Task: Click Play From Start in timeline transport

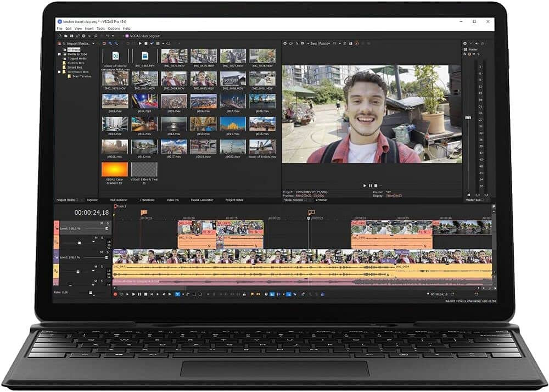Action: [127, 294]
